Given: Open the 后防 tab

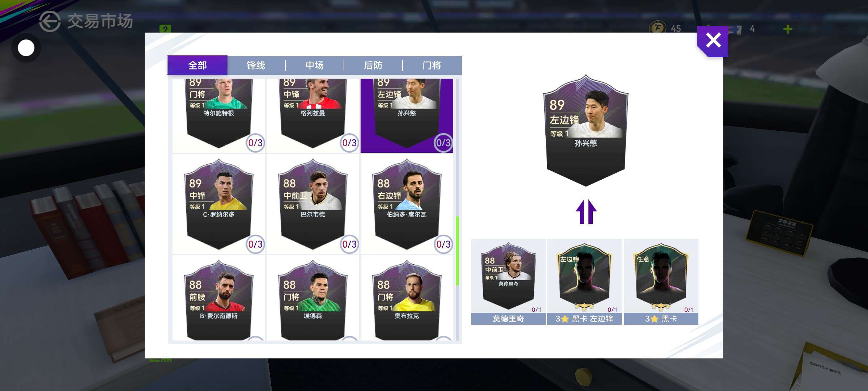Looking at the screenshot, I should point(373,66).
